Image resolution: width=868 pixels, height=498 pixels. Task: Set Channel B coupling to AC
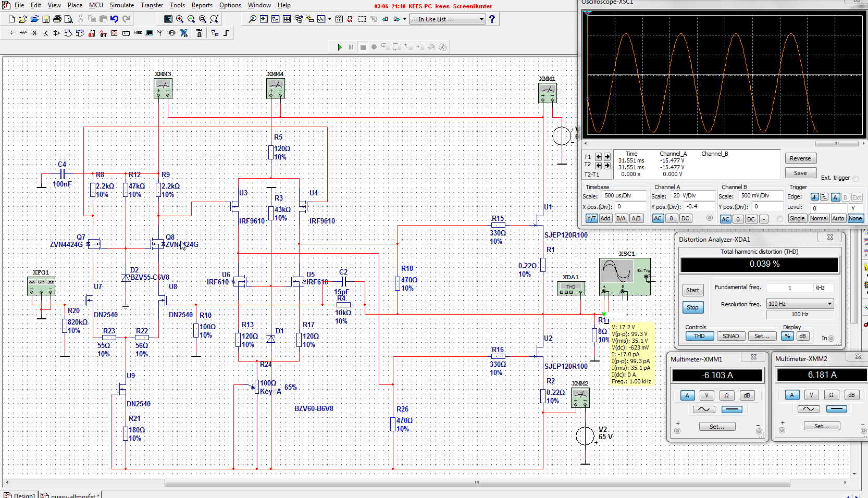tap(726, 219)
